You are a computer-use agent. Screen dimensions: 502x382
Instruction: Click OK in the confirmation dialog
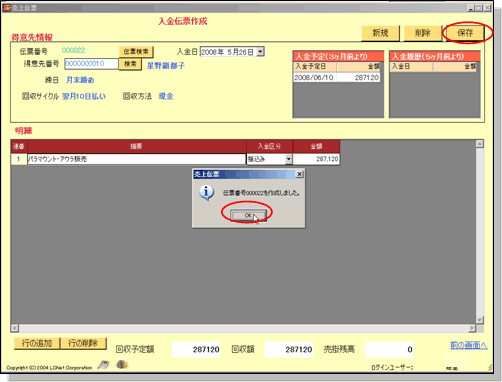(x=248, y=215)
